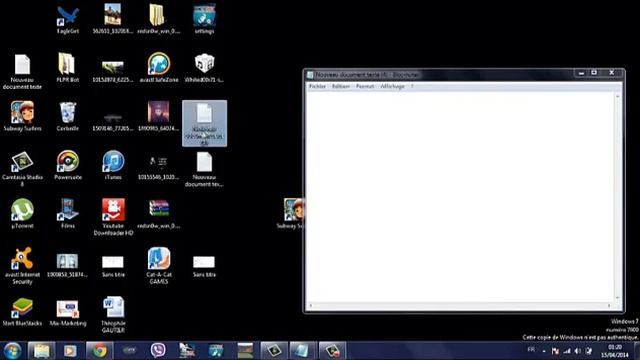Select the FLPR Bot folder icon

click(x=68, y=68)
